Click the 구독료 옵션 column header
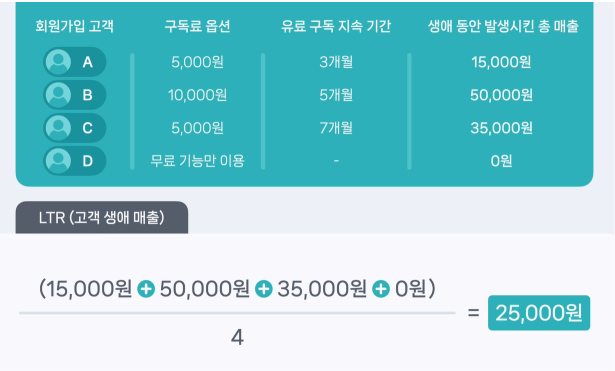The height and width of the screenshot is (371, 615). 197,26
